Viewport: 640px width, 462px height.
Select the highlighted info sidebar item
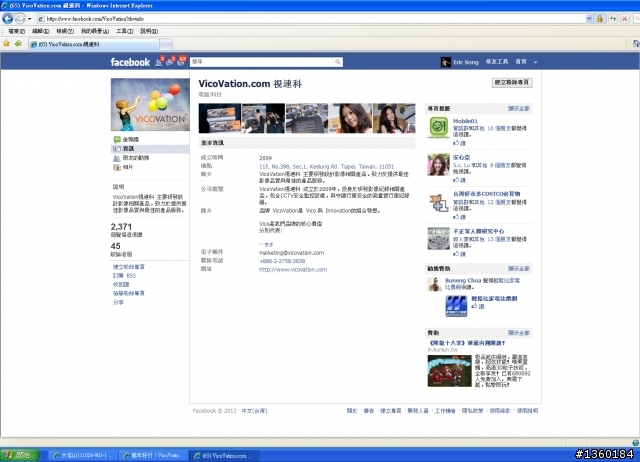[x=150, y=149]
